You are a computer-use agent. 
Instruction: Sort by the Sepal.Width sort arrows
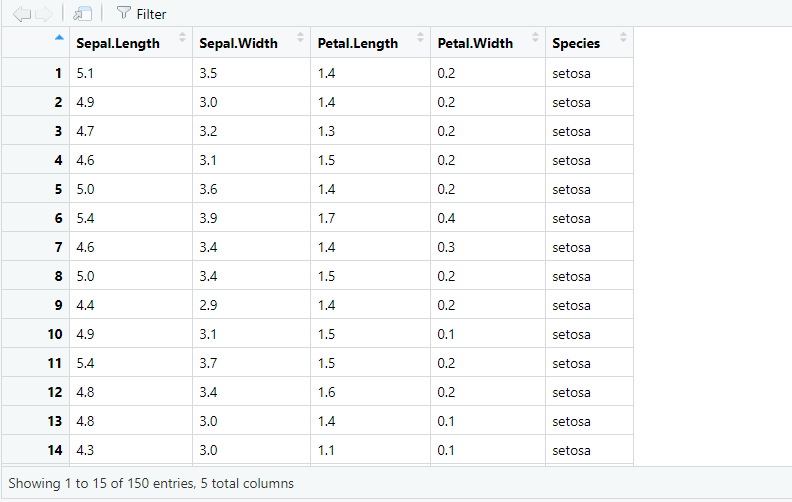[300, 38]
